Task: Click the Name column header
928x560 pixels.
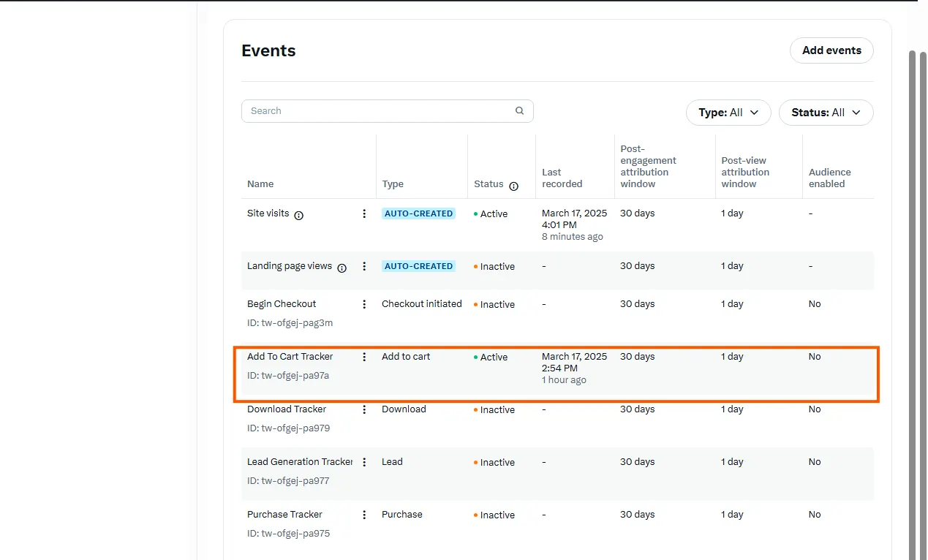Action: [x=260, y=184]
